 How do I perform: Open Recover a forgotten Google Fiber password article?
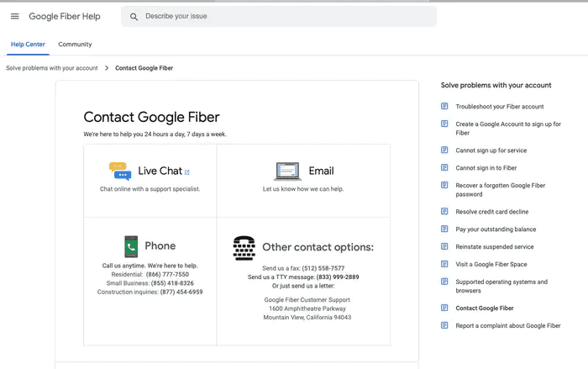(x=501, y=190)
